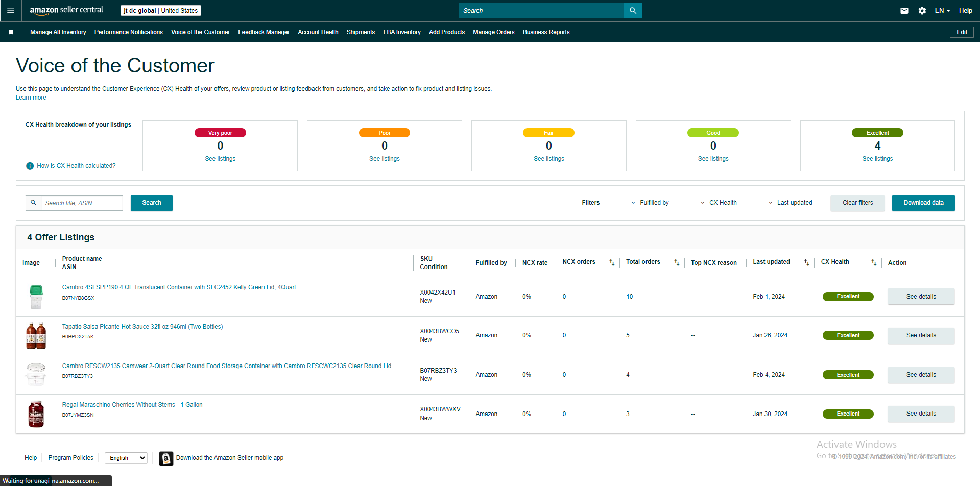
Task: See listings under Excellent
Action: click(x=878, y=159)
